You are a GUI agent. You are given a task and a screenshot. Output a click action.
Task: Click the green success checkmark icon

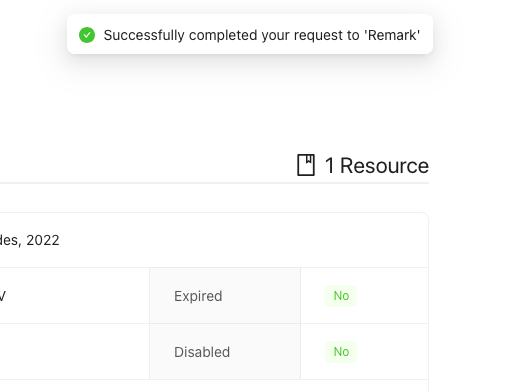pos(87,35)
